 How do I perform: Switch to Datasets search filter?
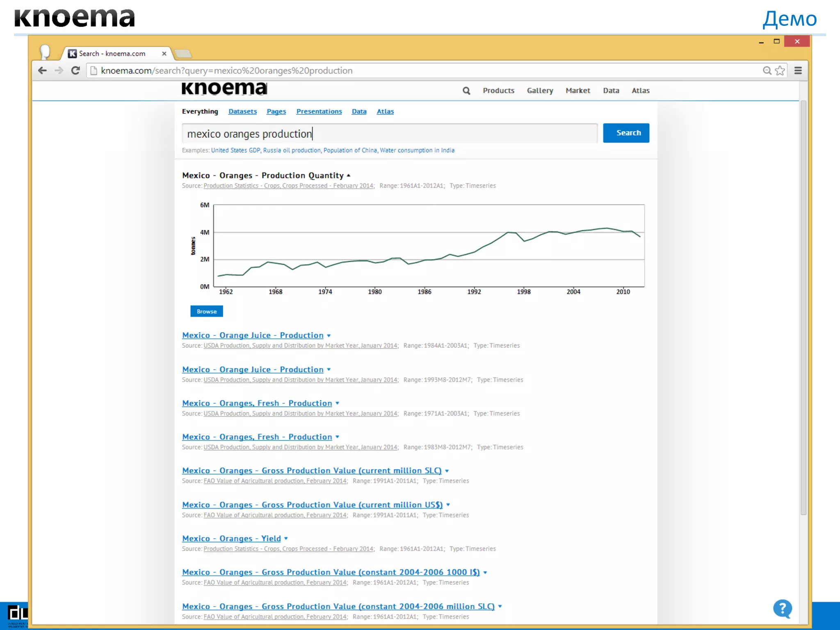pyautogui.click(x=242, y=112)
